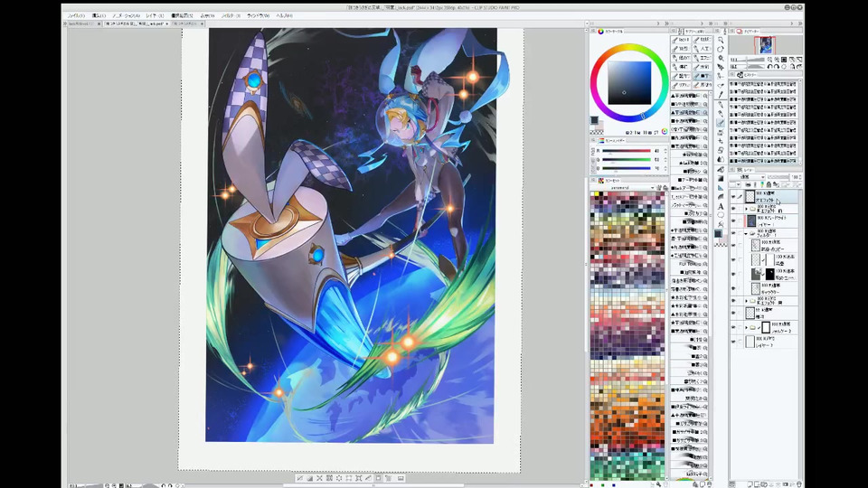Click the first icon of the selection launcher
Screen dimensions: 868x488
(x=299, y=478)
